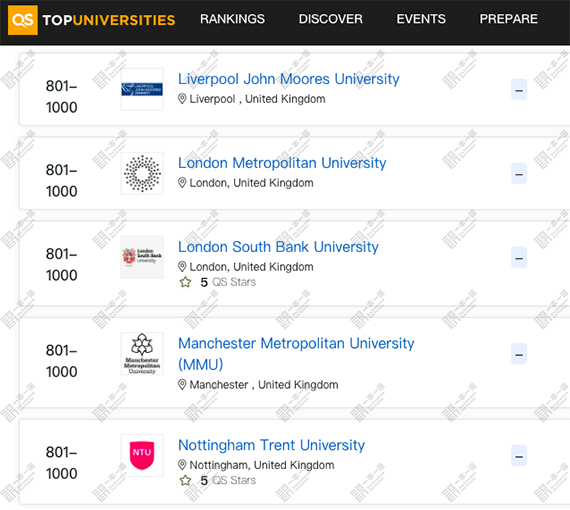
Task: Click the London Metropolitan University dotted logo
Action: pyautogui.click(x=142, y=173)
